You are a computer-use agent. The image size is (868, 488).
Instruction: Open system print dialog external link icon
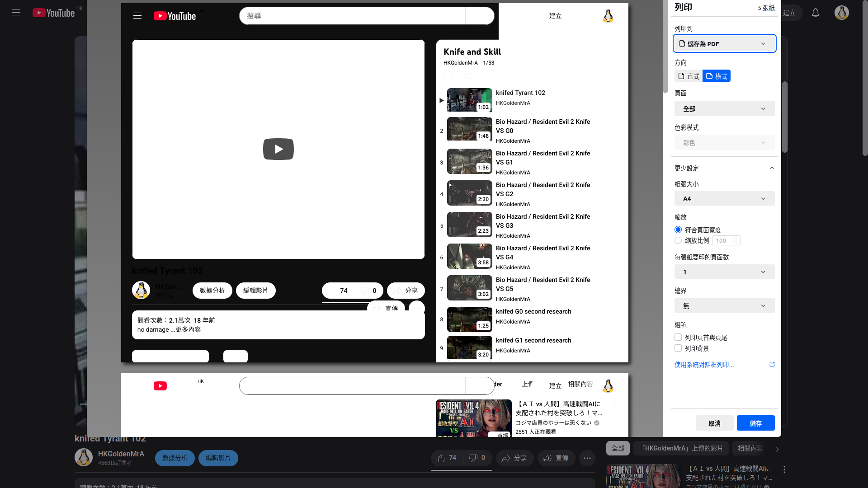click(772, 364)
